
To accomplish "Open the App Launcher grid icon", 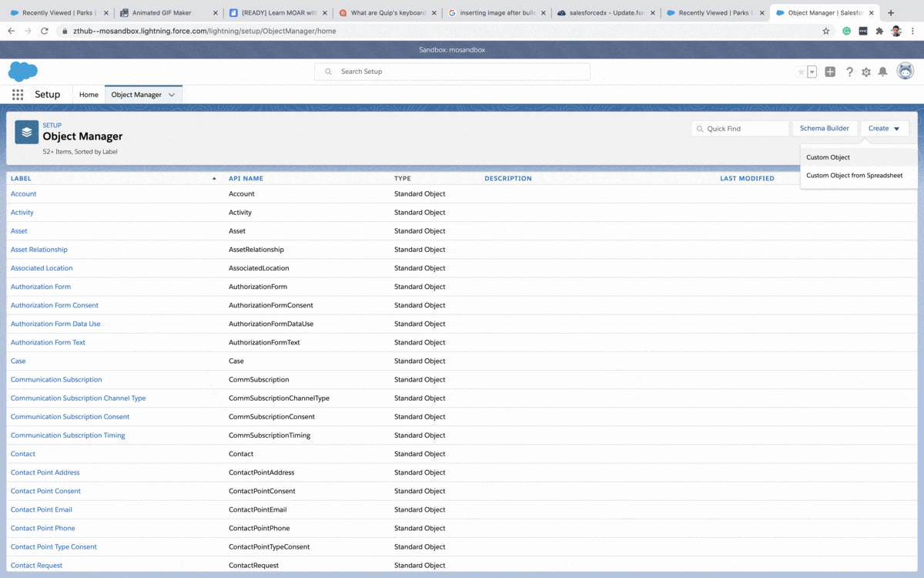I will pyautogui.click(x=18, y=95).
